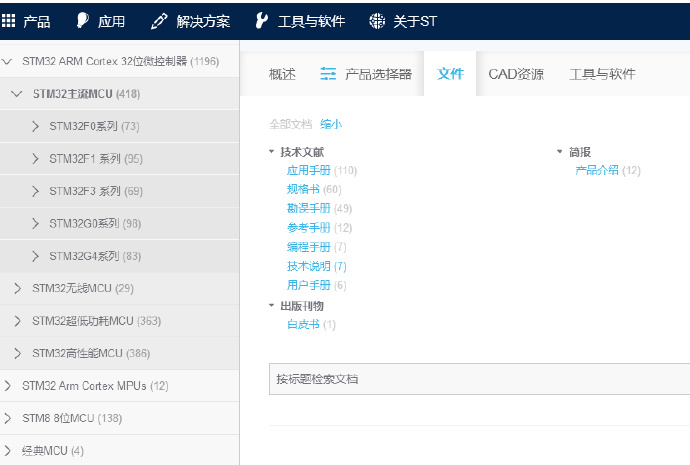Select STM8 8位MCU (138) label

(x=72, y=418)
